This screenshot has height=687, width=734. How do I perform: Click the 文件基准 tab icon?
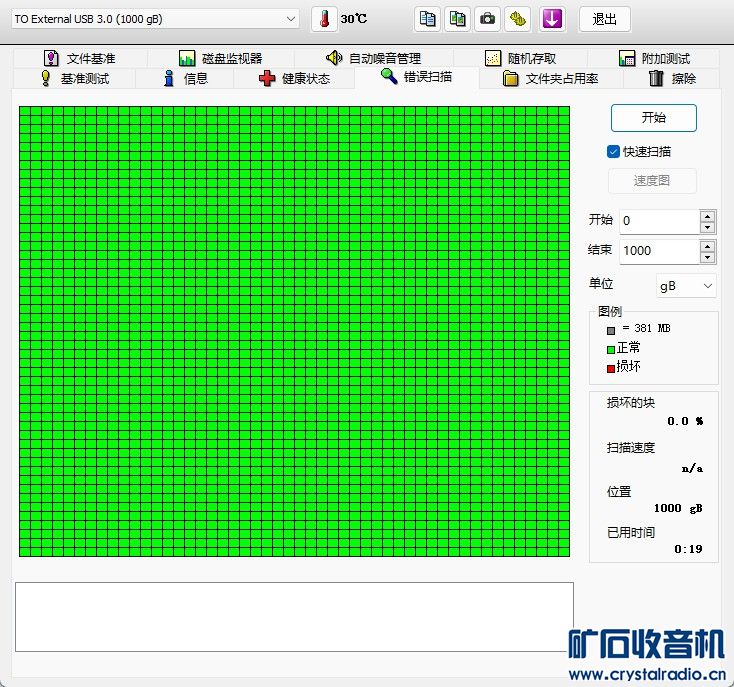pos(51,58)
